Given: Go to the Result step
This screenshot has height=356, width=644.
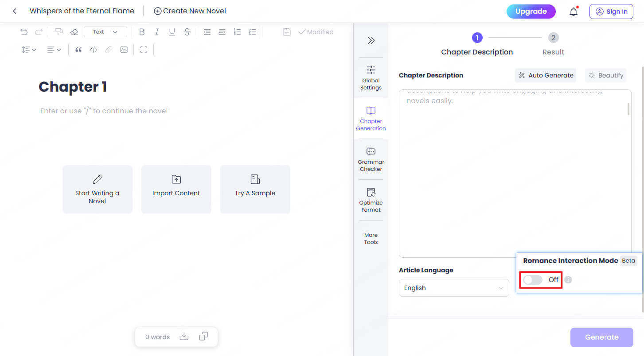Looking at the screenshot, I should [553, 38].
